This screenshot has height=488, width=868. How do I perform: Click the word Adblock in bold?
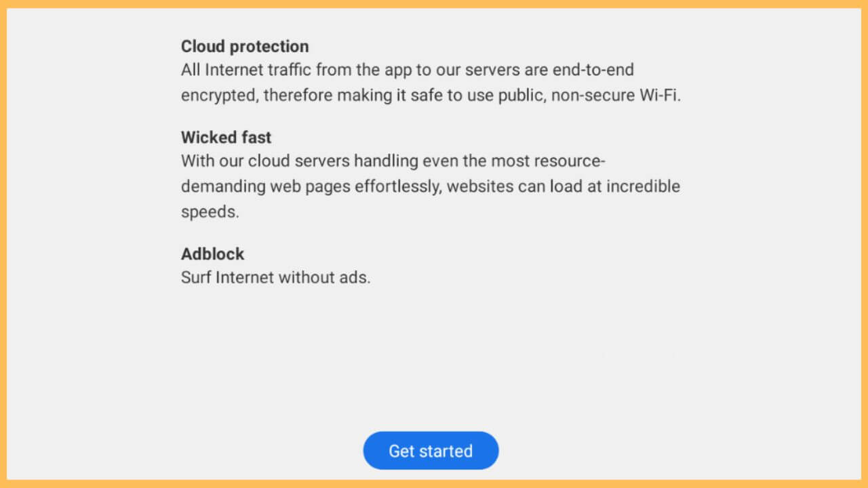point(212,253)
